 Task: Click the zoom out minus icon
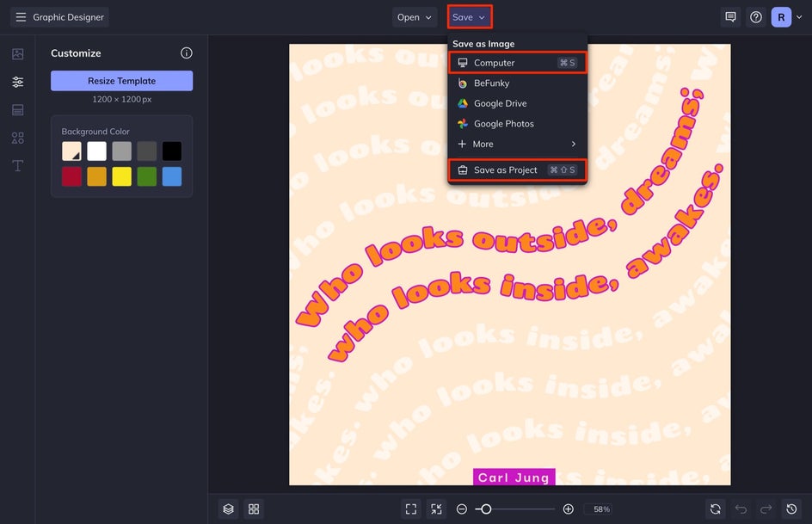tap(461, 509)
